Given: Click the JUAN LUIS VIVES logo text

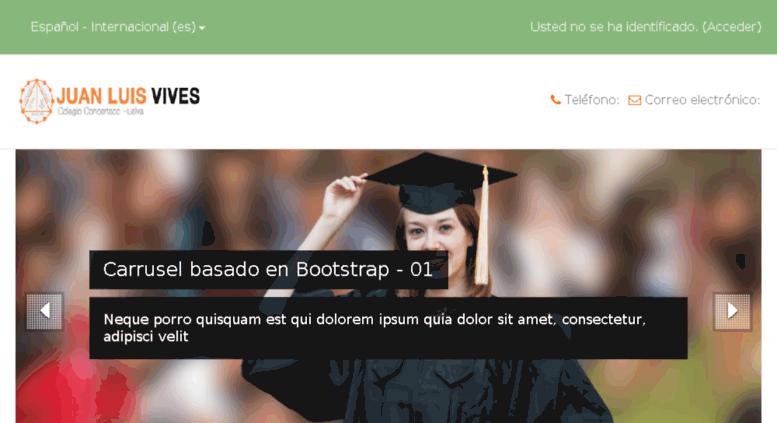Looking at the screenshot, I should [x=128, y=96].
